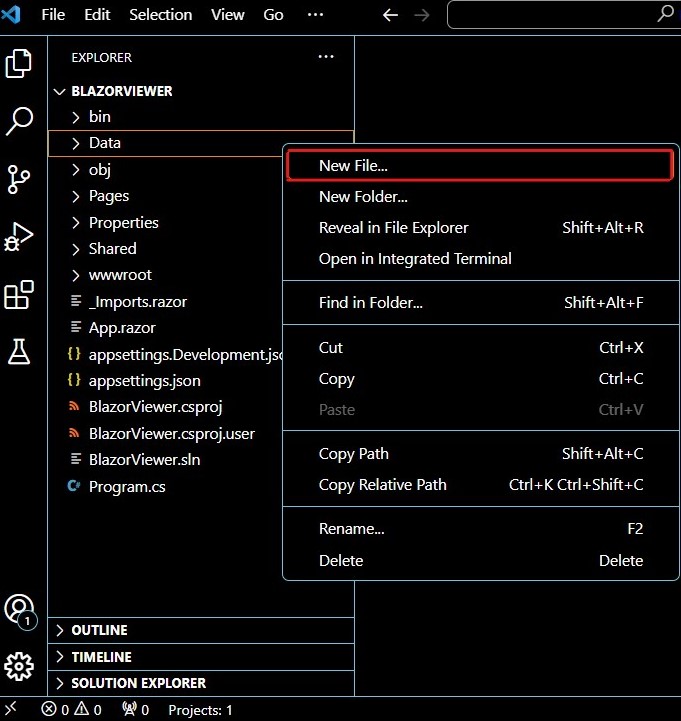Select New File... from context menu
Image resolution: width=681 pixels, height=721 pixels.
(353, 166)
